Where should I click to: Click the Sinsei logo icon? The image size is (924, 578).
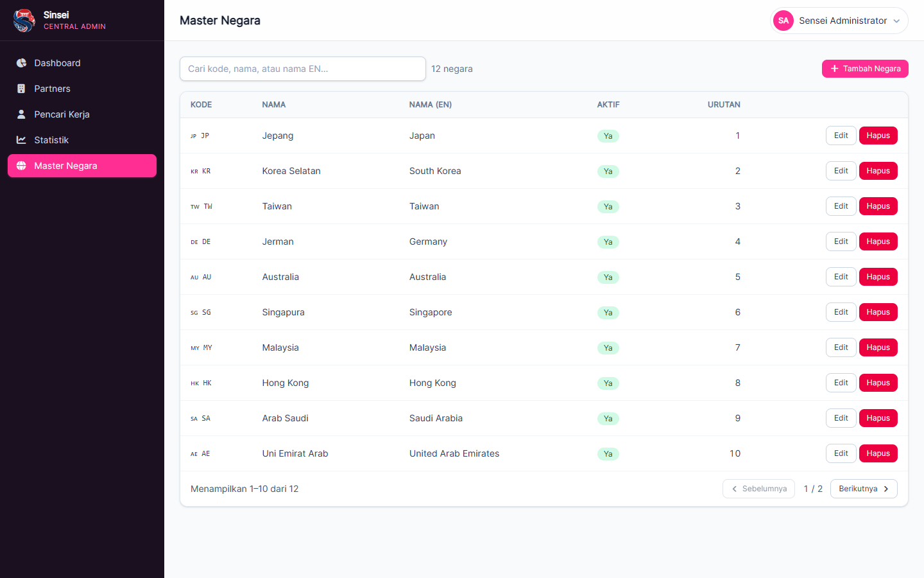click(x=24, y=21)
